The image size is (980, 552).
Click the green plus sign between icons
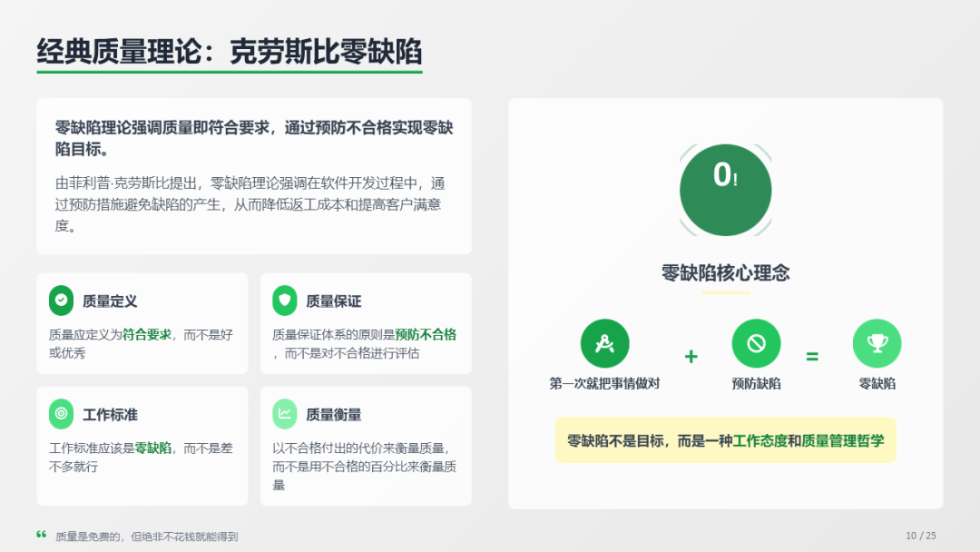pyautogui.click(x=691, y=357)
